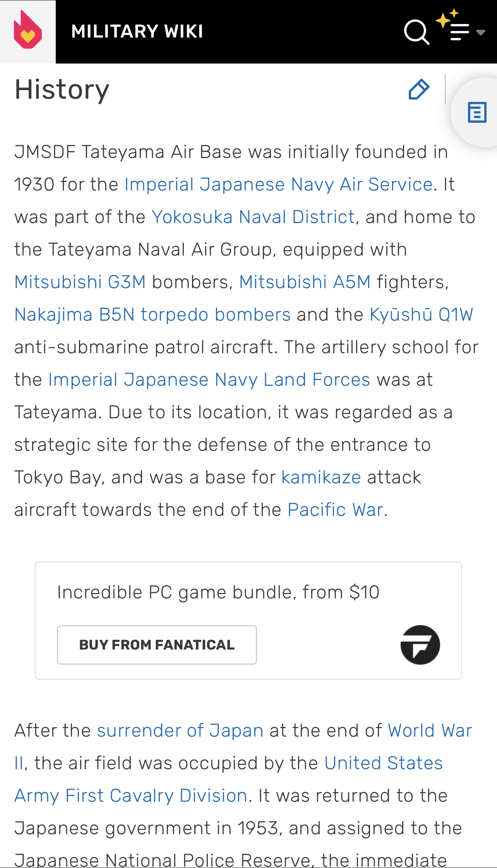The width and height of the screenshot is (497, 868).
Task: Follow the surrender of Japan link
Action: (x=180, y=731)
